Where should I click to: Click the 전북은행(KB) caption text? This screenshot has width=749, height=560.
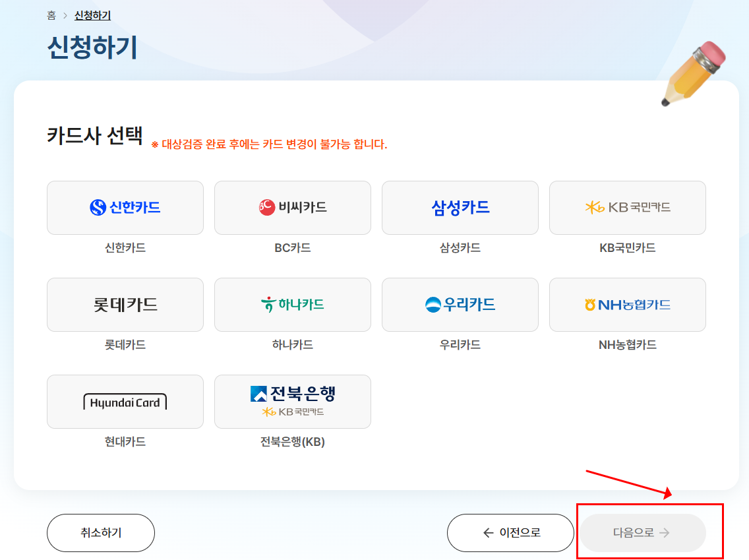pyautogui.click(x=293, y=441)
